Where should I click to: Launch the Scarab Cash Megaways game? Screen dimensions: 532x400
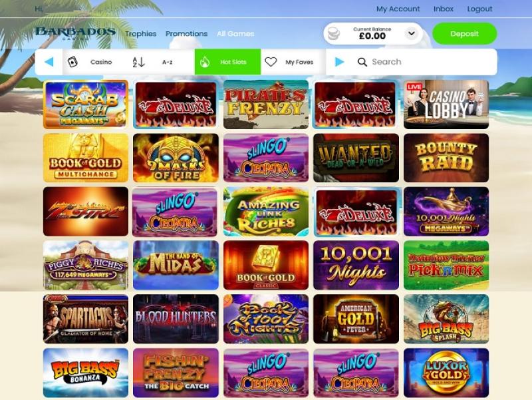86,104
